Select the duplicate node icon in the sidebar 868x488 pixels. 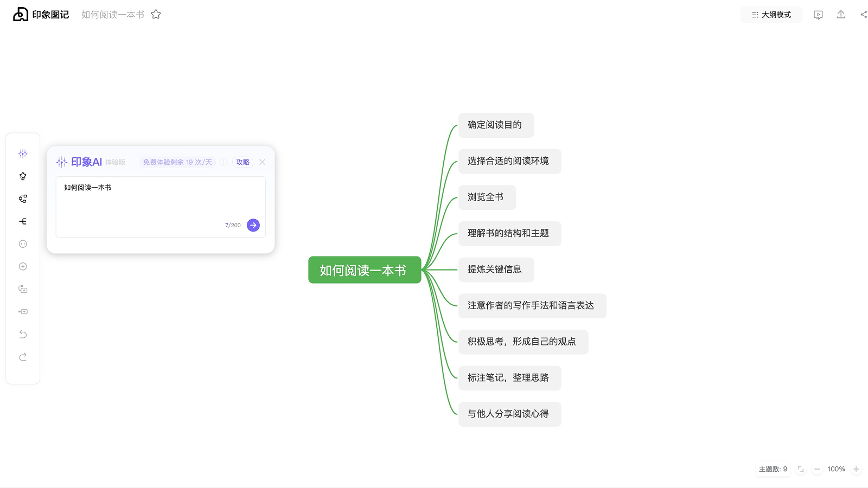pos(23,289)
